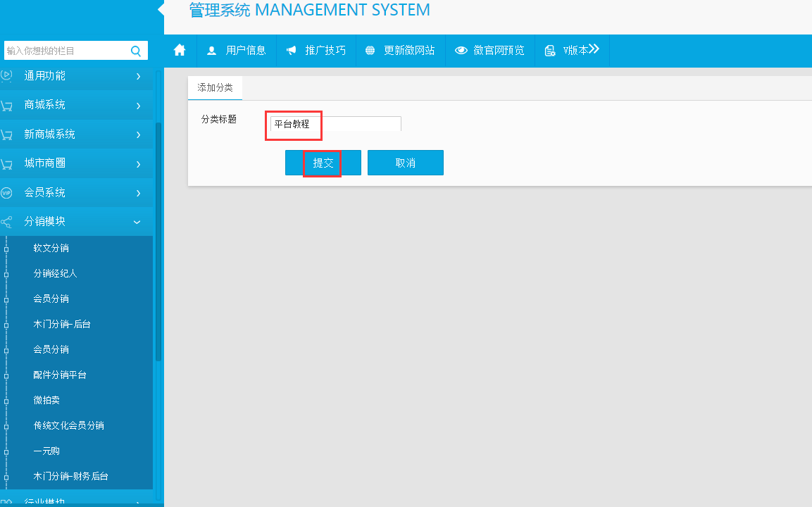Expand the 新商城系统 chevron
The width and height of the screenshot is (812, 507).
click(138, 134)
